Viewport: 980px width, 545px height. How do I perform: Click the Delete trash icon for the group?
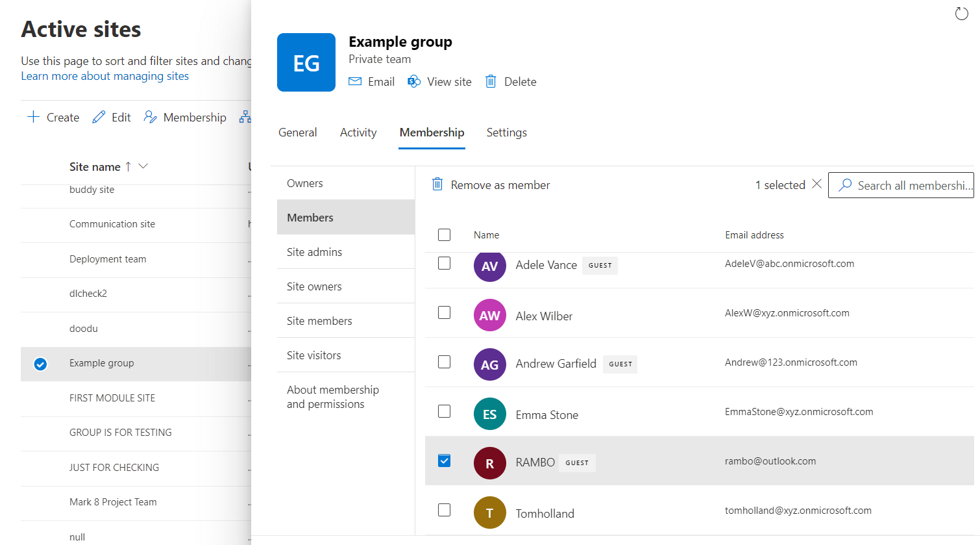coord(491,81)
